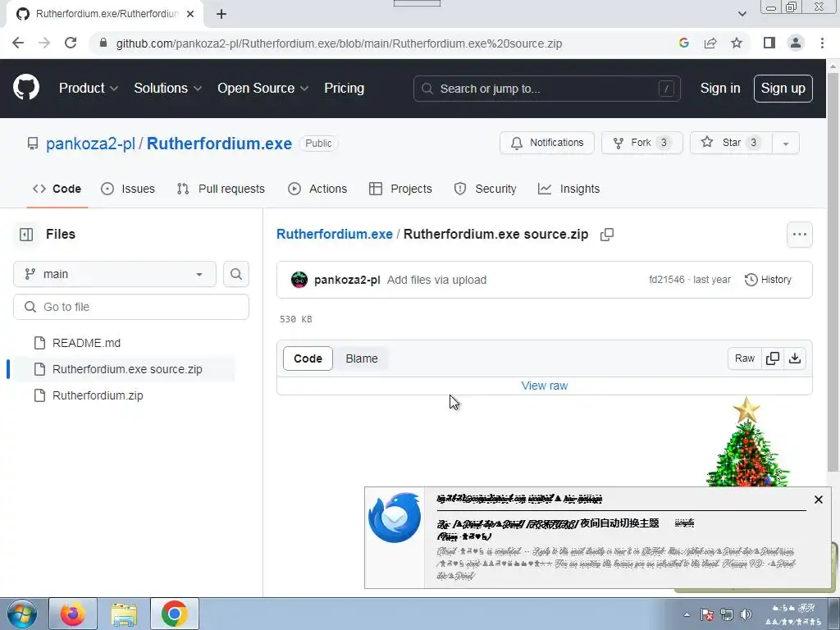
Task: Expand the Open Source menu
Action: pyautogui.click(x=263, y=89)
